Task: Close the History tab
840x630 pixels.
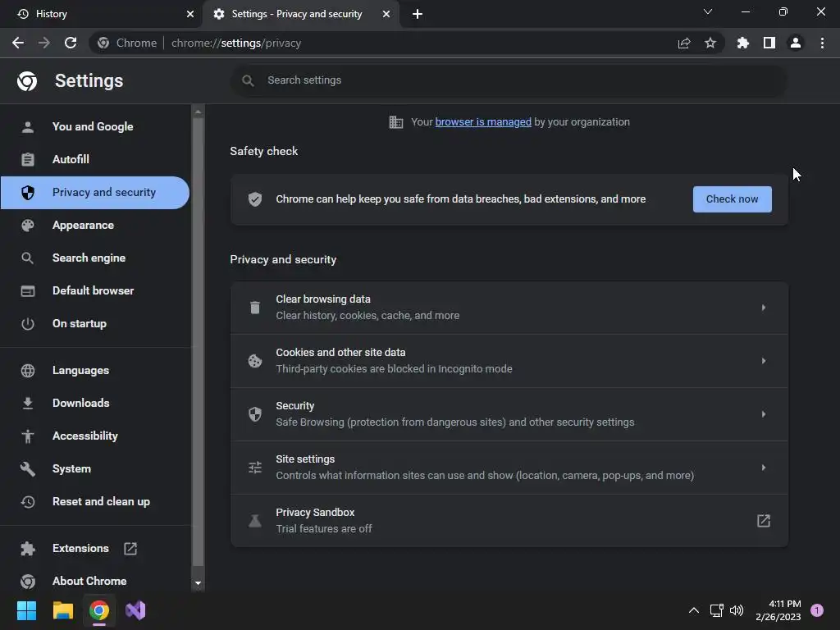Action: [x=190, y=14]
